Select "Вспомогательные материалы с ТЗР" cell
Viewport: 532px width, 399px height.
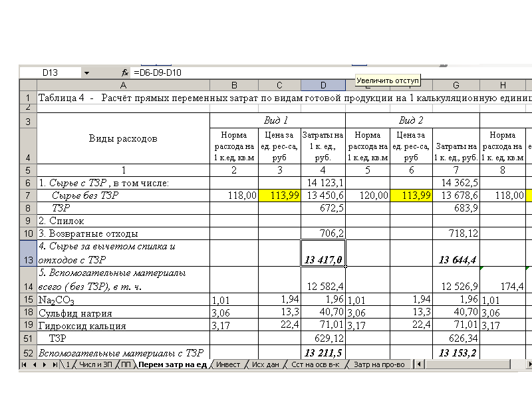coord(123,353)
